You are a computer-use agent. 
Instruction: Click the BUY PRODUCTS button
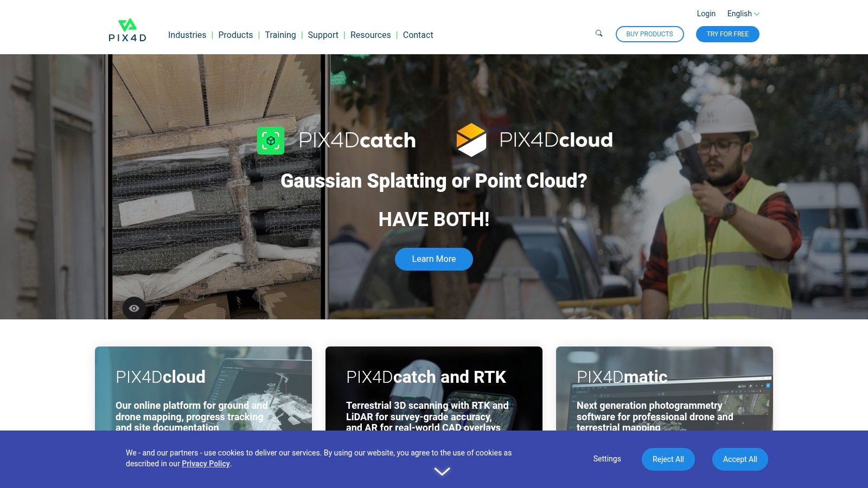click(650, 34)
